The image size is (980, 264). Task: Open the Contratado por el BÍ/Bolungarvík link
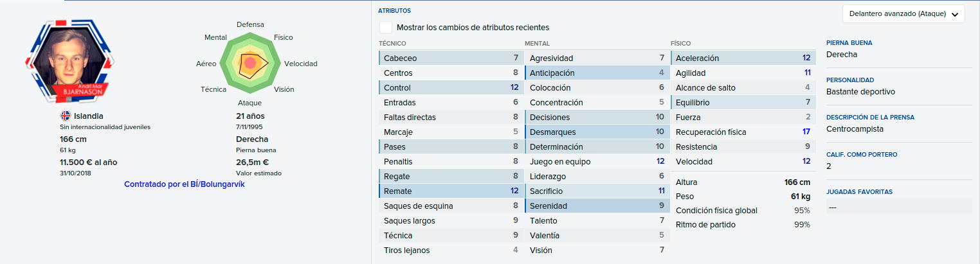185,184
